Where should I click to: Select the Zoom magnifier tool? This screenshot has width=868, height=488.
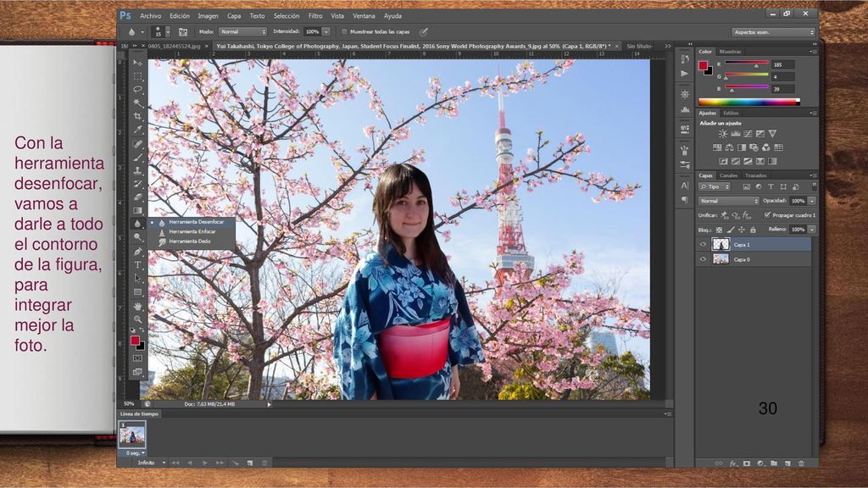point(138,319)
